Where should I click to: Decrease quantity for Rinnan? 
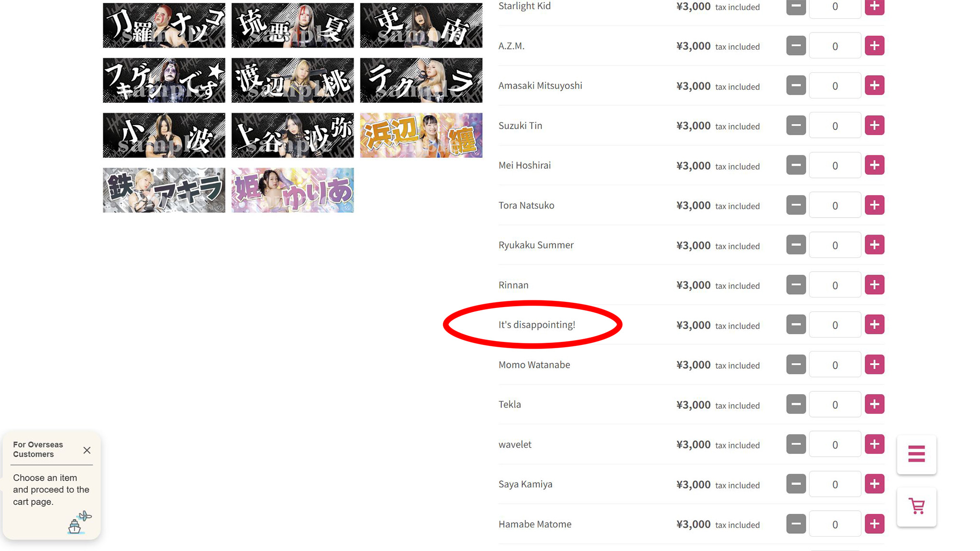(796, 285)
